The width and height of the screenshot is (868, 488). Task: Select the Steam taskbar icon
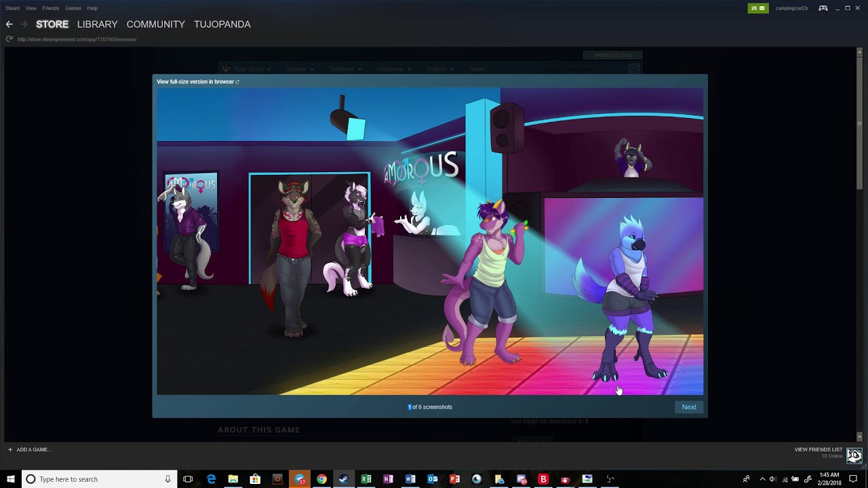344,479
